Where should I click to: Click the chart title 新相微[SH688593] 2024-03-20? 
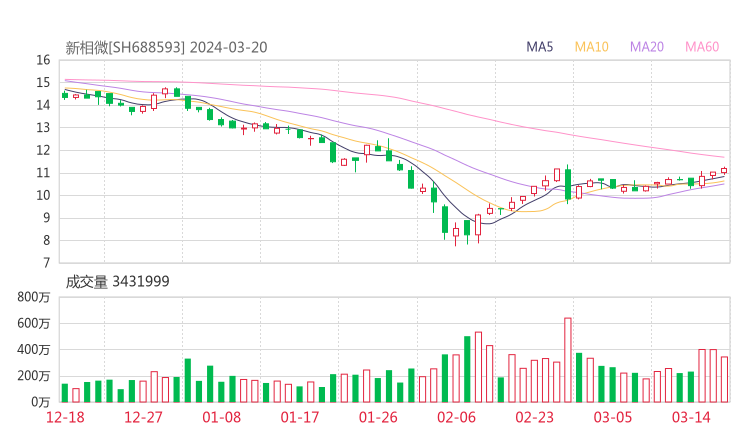pyautogui.click(x=166, y=47)
